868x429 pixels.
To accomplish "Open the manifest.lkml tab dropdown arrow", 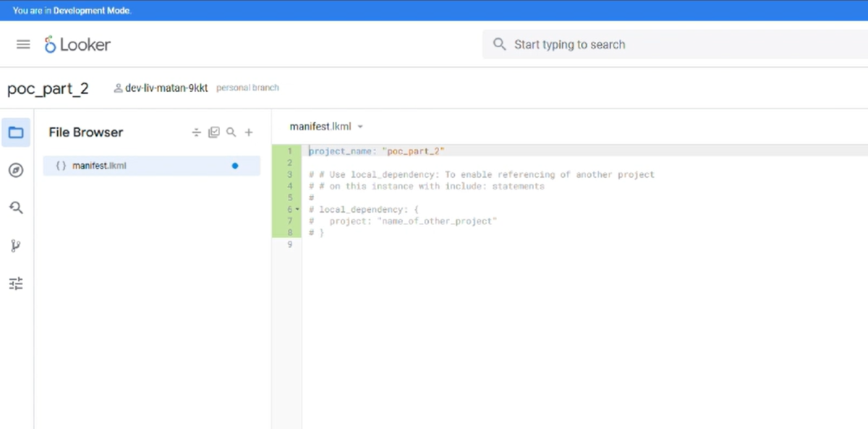I will coord(360,126).
